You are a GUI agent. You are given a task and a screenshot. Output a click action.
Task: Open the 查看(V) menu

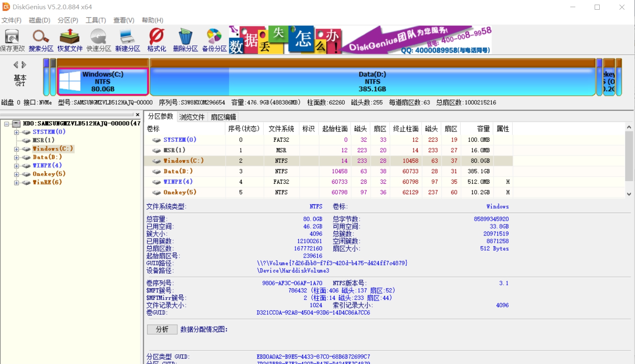point(124,20)
